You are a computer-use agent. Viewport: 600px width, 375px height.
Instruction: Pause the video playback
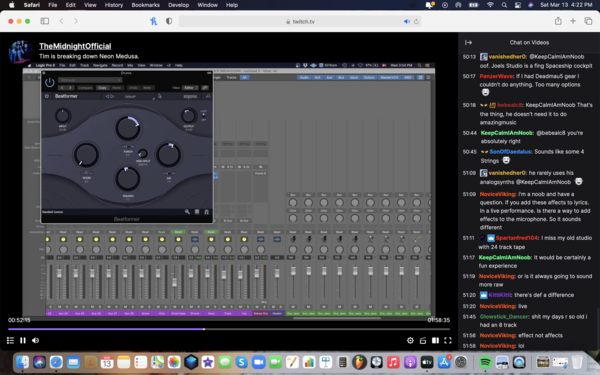[23, 340]
